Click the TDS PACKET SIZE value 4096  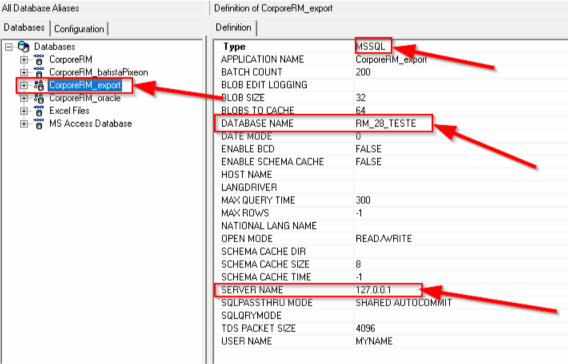coord(365,328)
